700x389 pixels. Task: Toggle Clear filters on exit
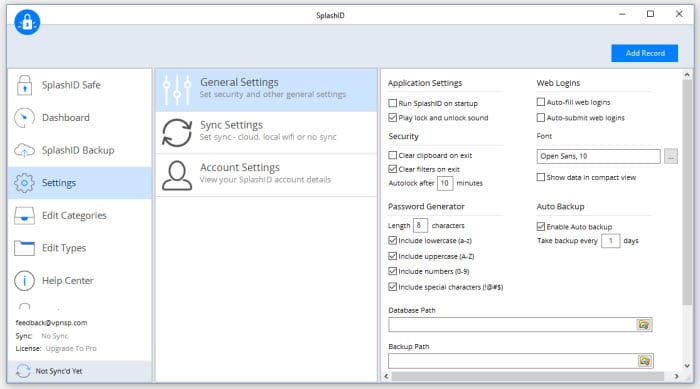[x=392, y=169]
